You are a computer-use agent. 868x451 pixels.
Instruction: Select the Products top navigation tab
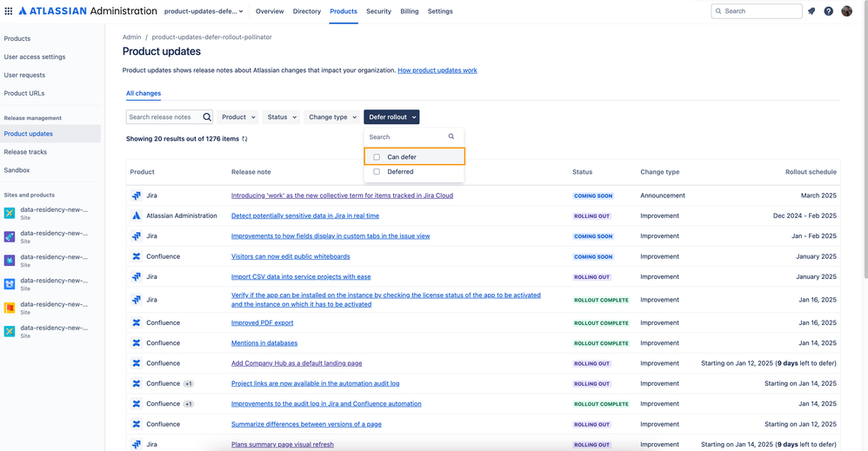344,11
